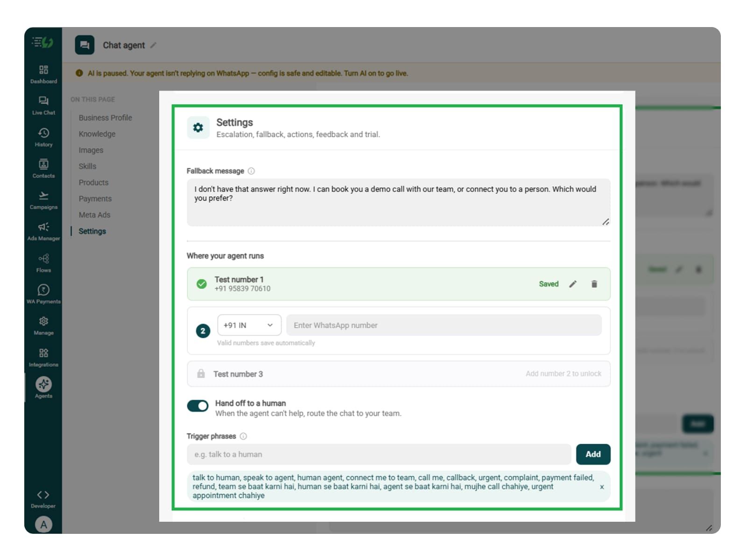The height and width of the screenshot is (560, 747).
Task: Open Flows in the sidebar
Action: (x=43, y=263)
